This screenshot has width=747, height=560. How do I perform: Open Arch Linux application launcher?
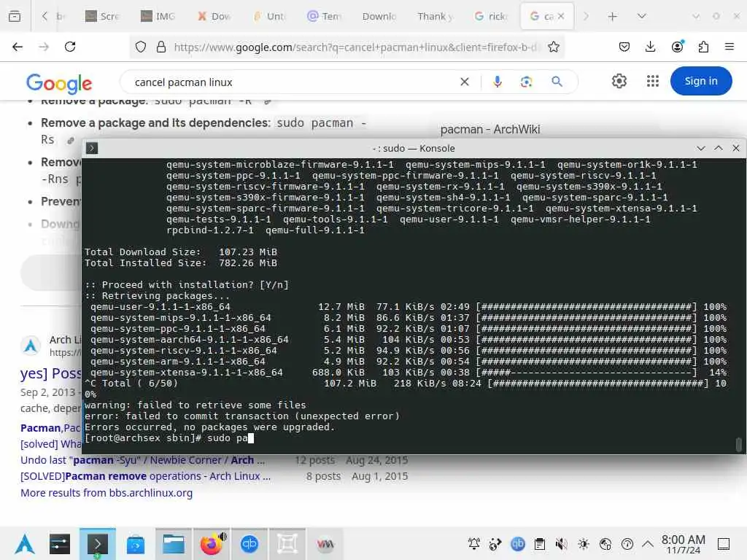pyautogui.click(x=25, y=544)
